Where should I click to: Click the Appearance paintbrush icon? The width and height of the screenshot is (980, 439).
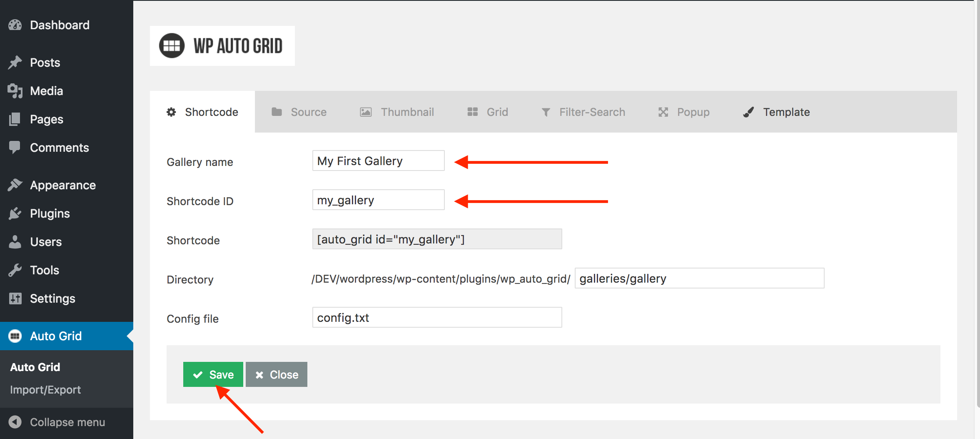[15, 185]
